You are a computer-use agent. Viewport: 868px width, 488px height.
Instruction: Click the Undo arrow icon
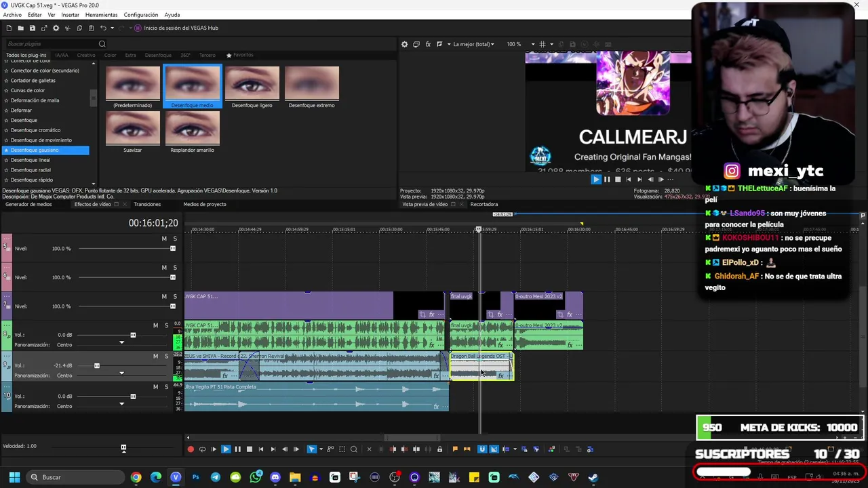[x=102, y=28]
